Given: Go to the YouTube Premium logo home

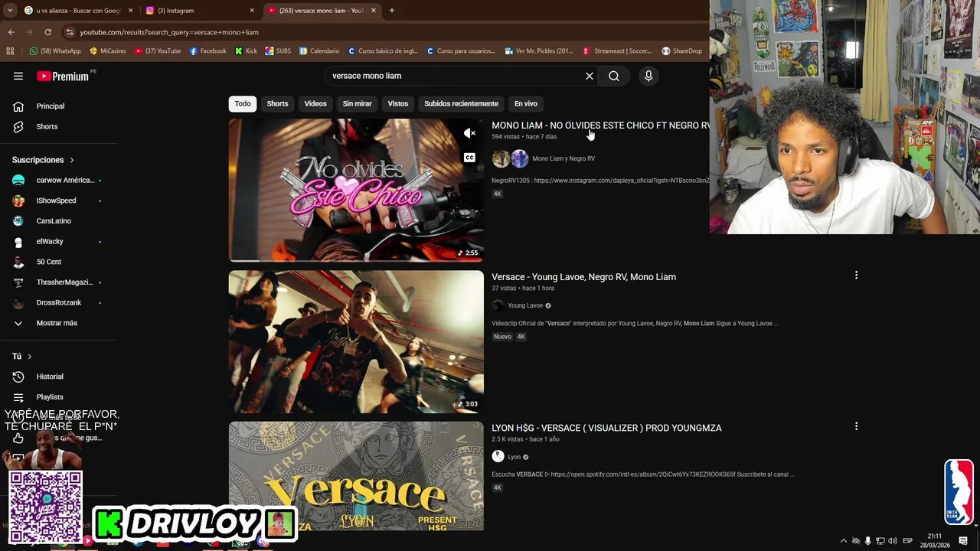Looking at the screenshot, I should [63, 76].
